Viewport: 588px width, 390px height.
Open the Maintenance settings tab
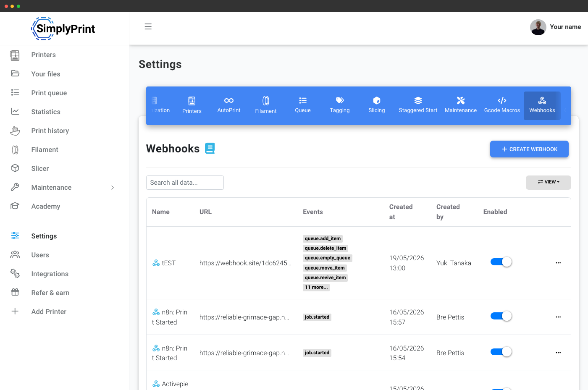click(x=461, y=105)
